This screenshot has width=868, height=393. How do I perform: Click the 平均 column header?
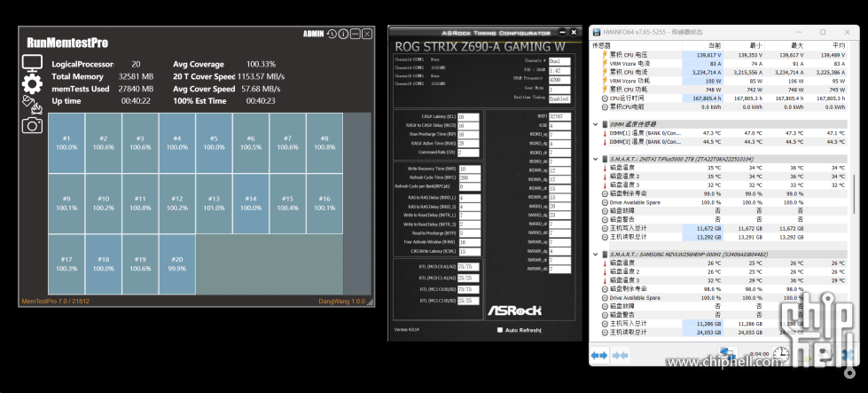pos(826,45)
